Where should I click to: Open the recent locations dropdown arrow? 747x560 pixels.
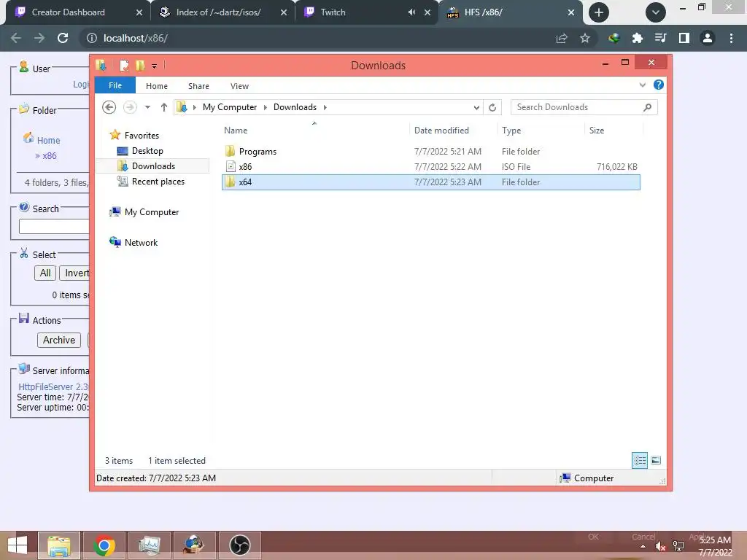tap(147, 107)
